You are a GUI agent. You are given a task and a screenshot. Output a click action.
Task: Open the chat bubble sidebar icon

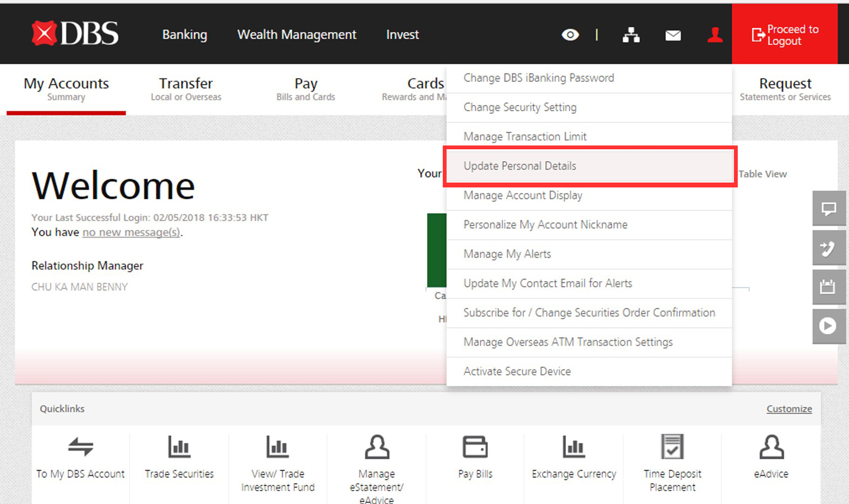click(828, 209)
